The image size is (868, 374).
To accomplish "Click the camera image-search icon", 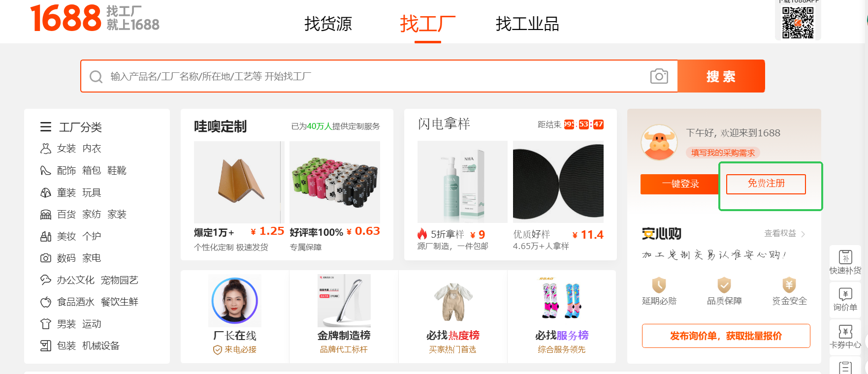I will pyautogui.click(x=659, y=76).
